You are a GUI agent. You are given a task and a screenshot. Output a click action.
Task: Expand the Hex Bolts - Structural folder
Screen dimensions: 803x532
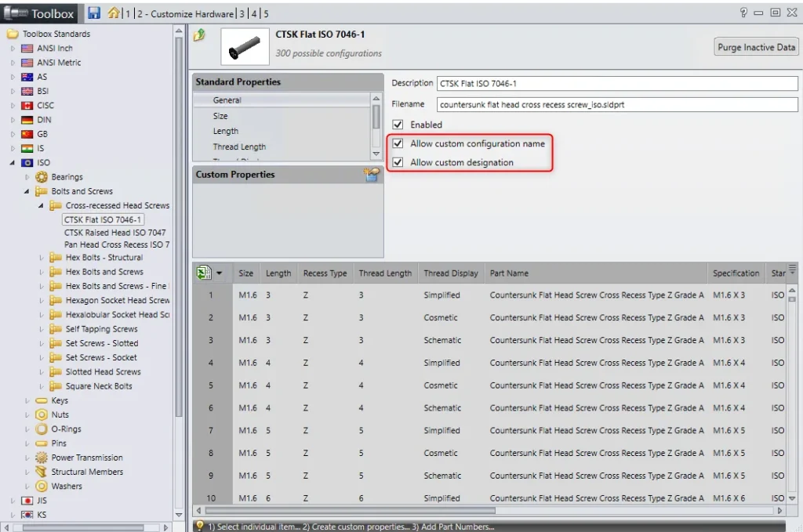(42, 258)
